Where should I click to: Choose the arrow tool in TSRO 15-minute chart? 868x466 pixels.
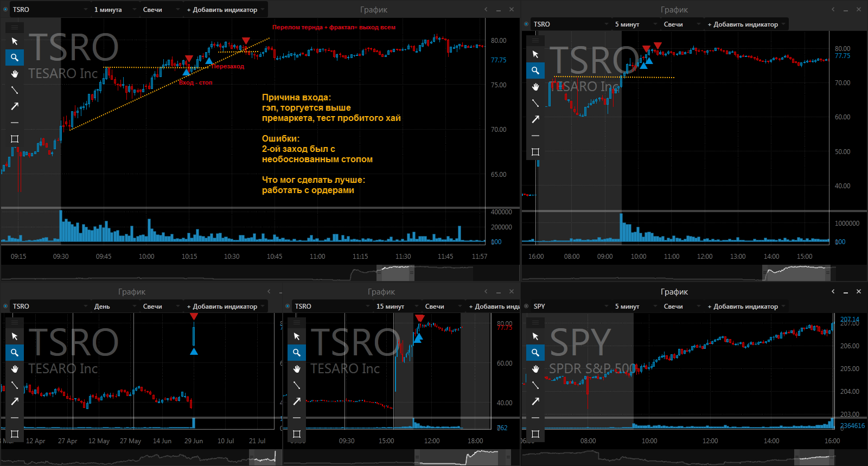coord(297,401)
